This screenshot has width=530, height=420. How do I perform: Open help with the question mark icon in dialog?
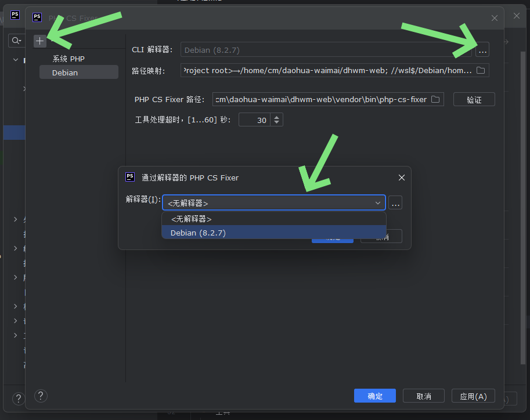(x=41, y=396)
